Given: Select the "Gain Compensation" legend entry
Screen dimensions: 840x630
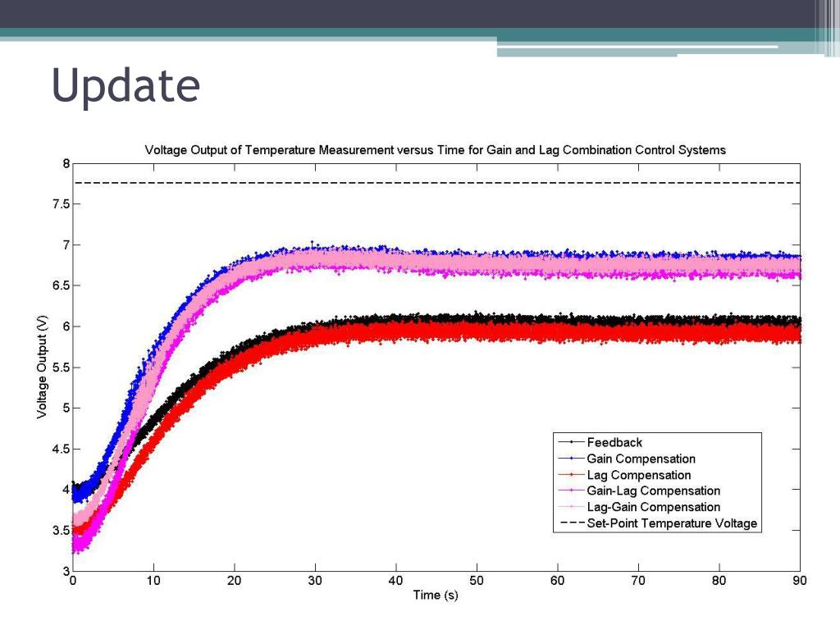Looking at the screenshot, I should pos(627,459).
